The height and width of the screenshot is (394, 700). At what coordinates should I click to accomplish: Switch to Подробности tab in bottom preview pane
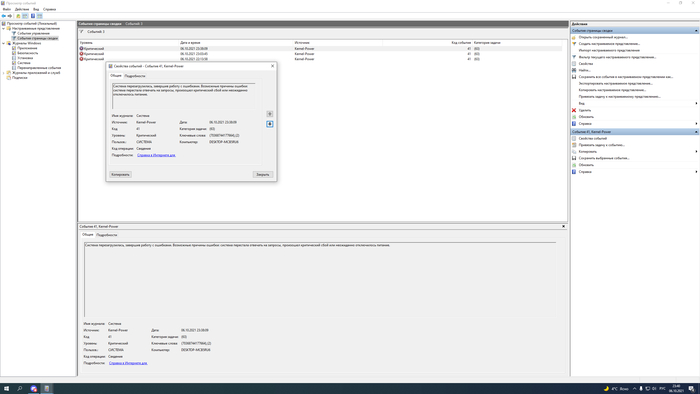click(107, 235)
